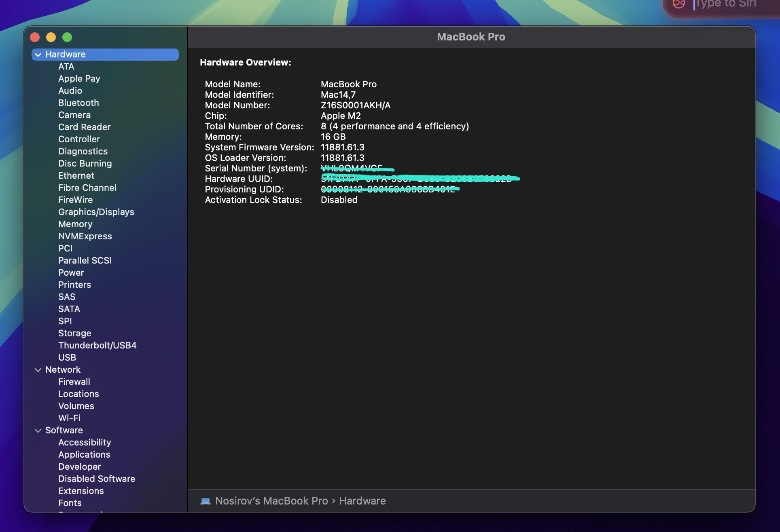The image size is (780, 532).
Task: Open Accessibility under Software
Action: point(84,443)
